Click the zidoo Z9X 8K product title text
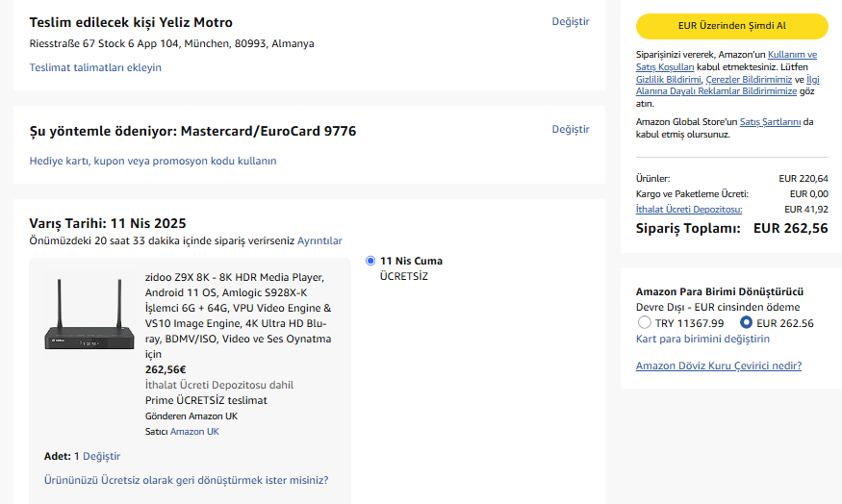The image size is (842, 504). pos(238,315)
